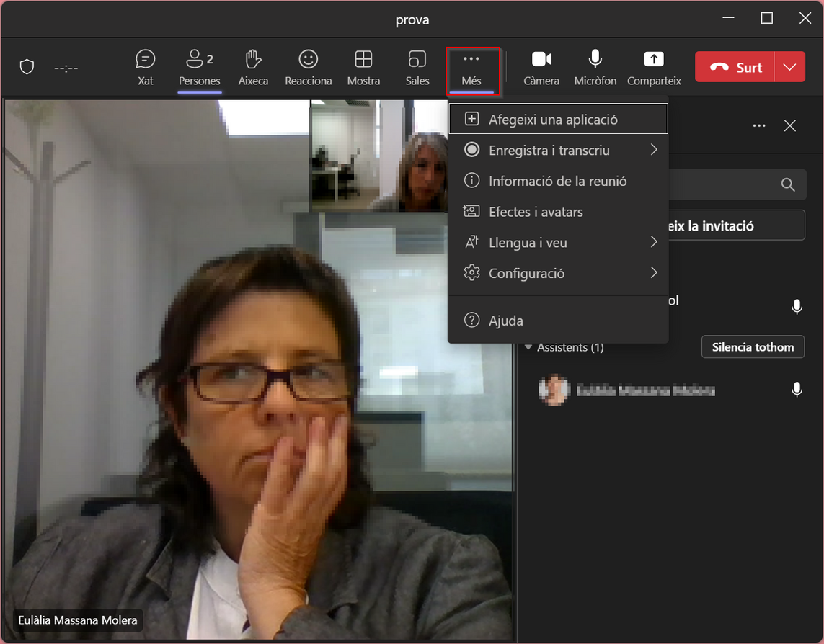
Task: Click the gear icon beside Configuració
Action: tap(471, 272)
